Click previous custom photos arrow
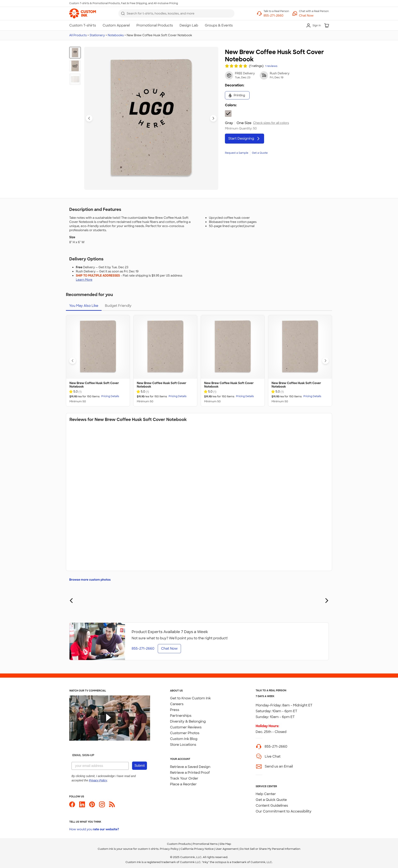 click(x=71, y=601)
